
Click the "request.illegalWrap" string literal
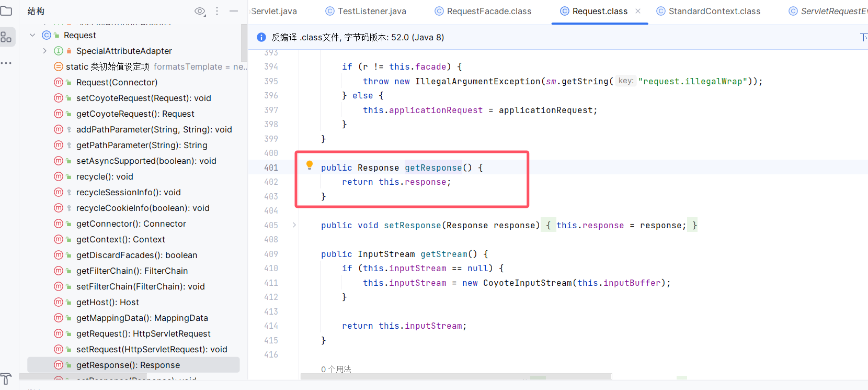point(693,81)
